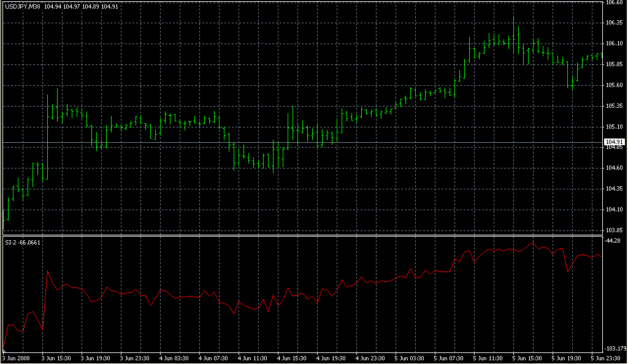Click the 5 Jun 11:30 time label
The width and height of the screenshot is (628, 364).
point(488,358)
